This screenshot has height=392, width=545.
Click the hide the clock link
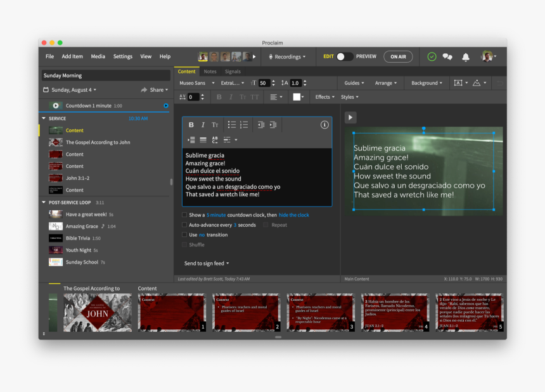pos(293,215)
